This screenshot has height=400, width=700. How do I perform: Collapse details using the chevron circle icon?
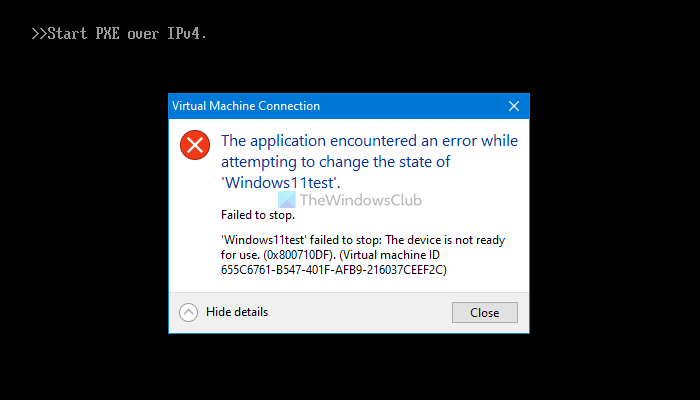click(x=189, y=312)
